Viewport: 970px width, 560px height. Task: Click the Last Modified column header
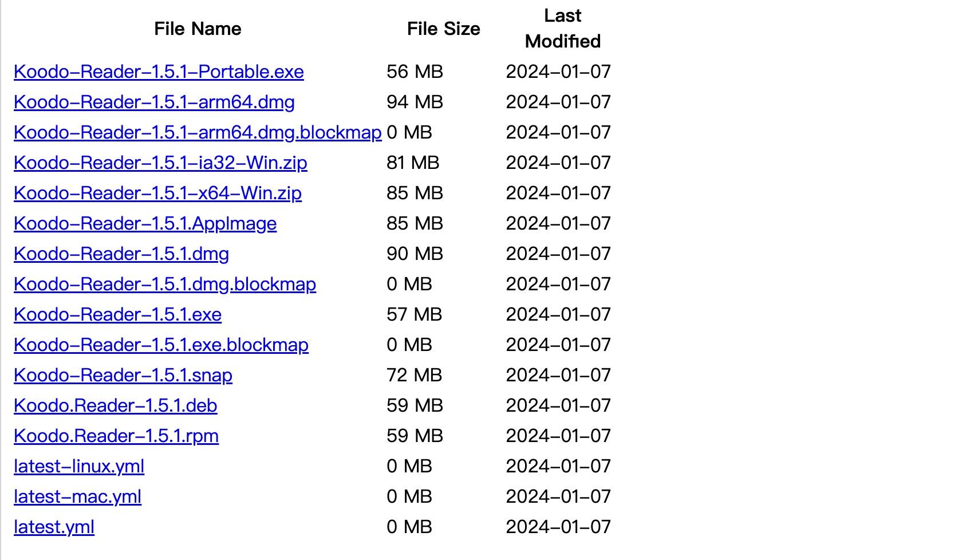[562, 29]
